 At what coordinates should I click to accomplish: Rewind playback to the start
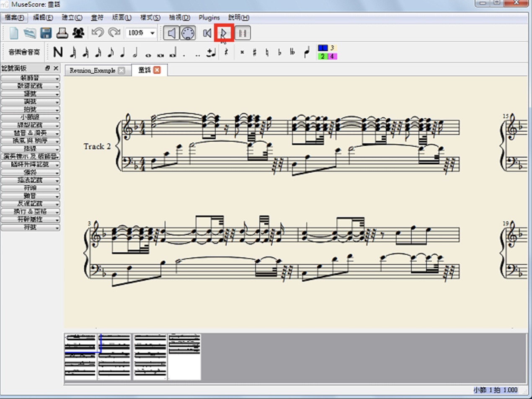coord(207,33)
